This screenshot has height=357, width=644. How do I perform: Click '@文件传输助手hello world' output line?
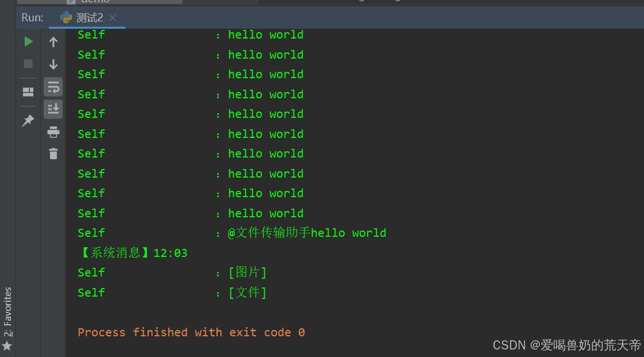[x=307, y=233]
